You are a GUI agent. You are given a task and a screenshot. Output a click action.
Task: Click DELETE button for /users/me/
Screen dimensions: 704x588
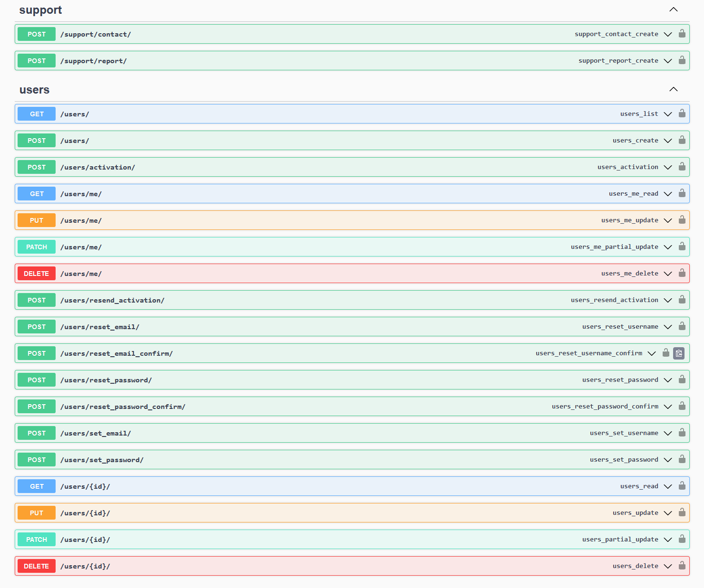coord(37,274)
